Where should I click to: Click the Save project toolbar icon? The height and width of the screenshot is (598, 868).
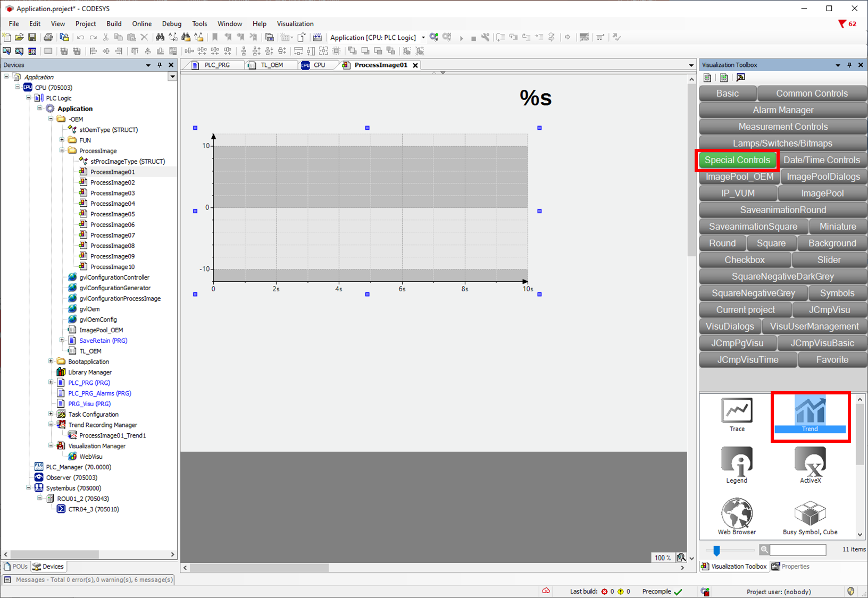pyautogui.click(x=32, y=37)
